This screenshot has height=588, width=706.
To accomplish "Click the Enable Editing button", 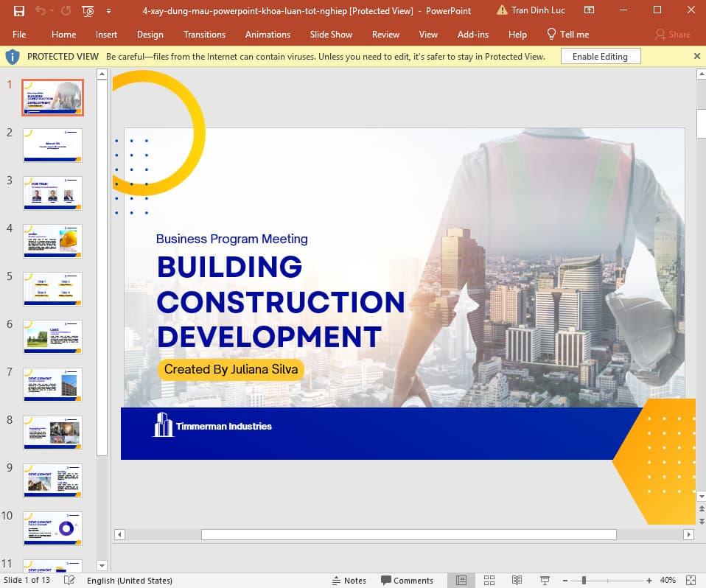I will click(601, 56).
